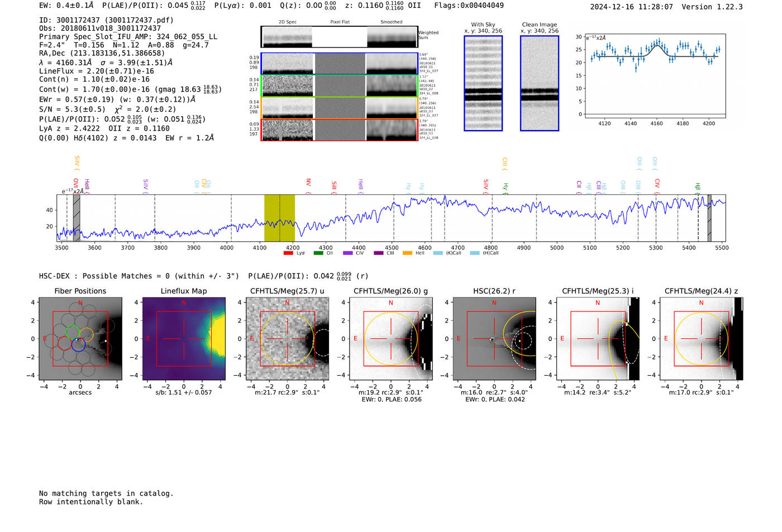Click the Smoothed column heading
782x532 pixels.
click(x=391, y=22)
